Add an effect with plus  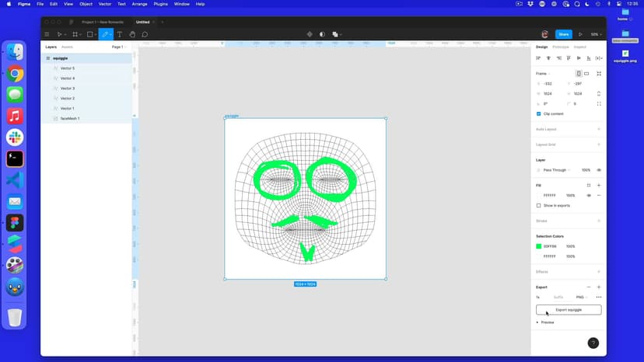tap(599, 272)
